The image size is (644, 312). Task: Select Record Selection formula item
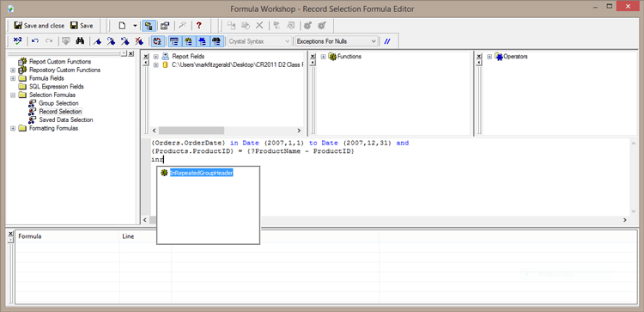(60, 112)
